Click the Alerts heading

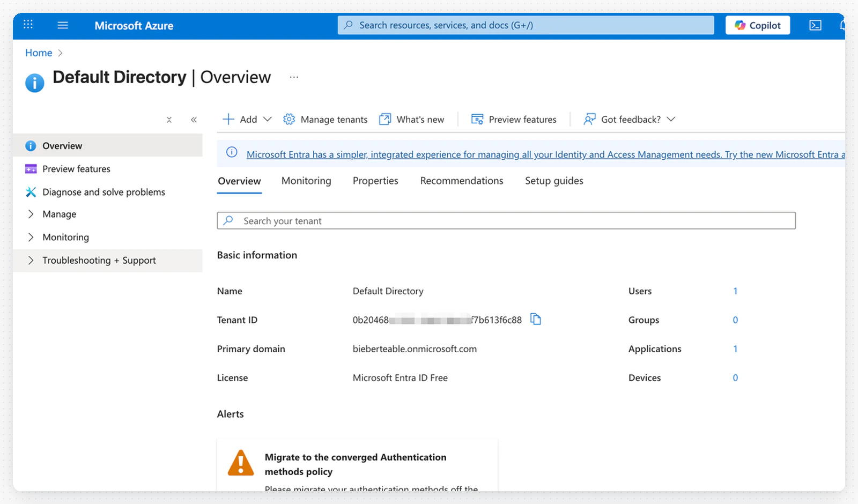click(230, 414)
